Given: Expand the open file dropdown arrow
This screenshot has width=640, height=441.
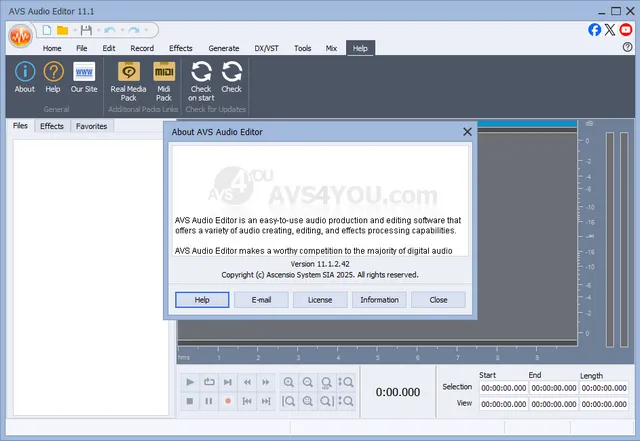Looking at the screenshot, I should click(x=75, y=30).
